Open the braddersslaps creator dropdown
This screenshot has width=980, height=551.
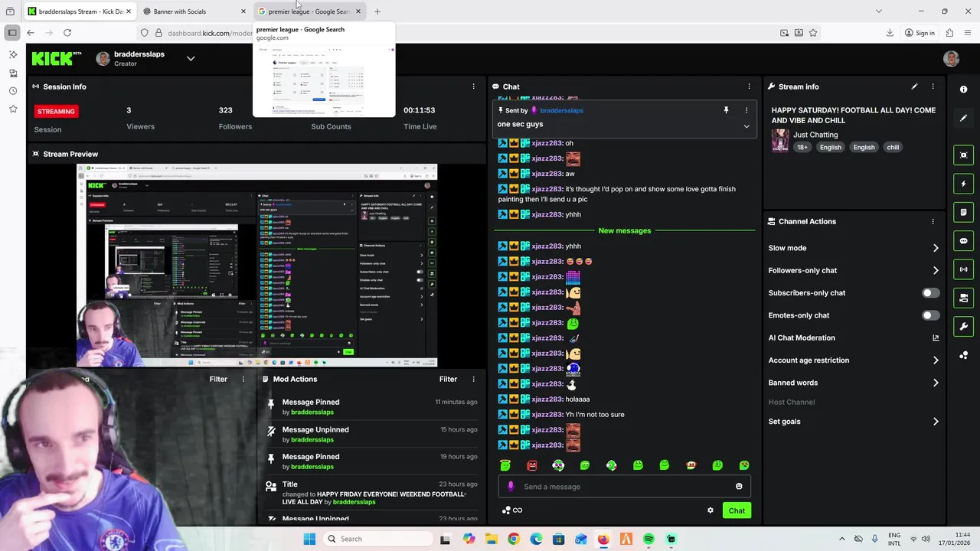pyautogui.click(x=191, y=58)
